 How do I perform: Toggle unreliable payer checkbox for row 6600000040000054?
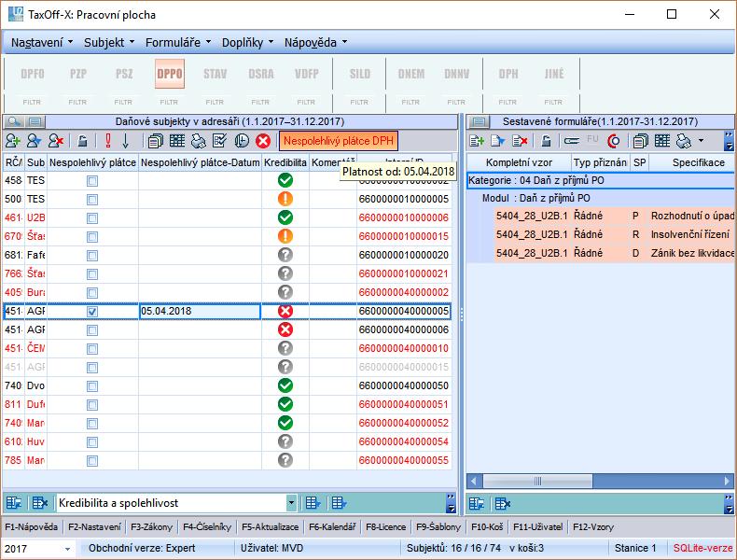pyautogui.click(x=92, y=442)
